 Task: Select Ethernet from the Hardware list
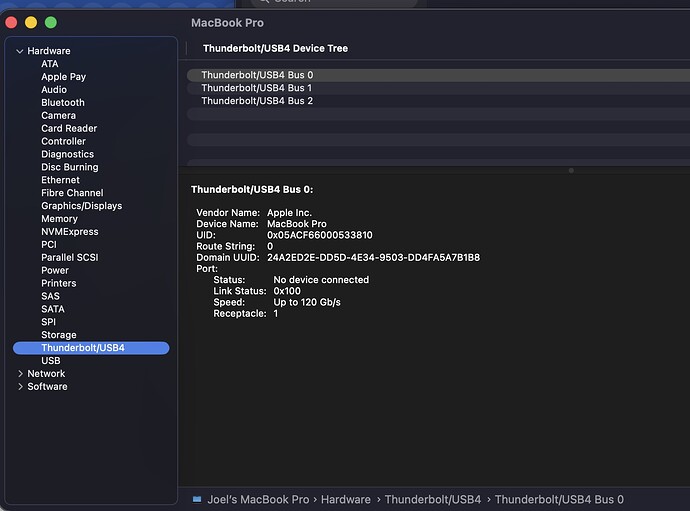click(x=60, y=180)
